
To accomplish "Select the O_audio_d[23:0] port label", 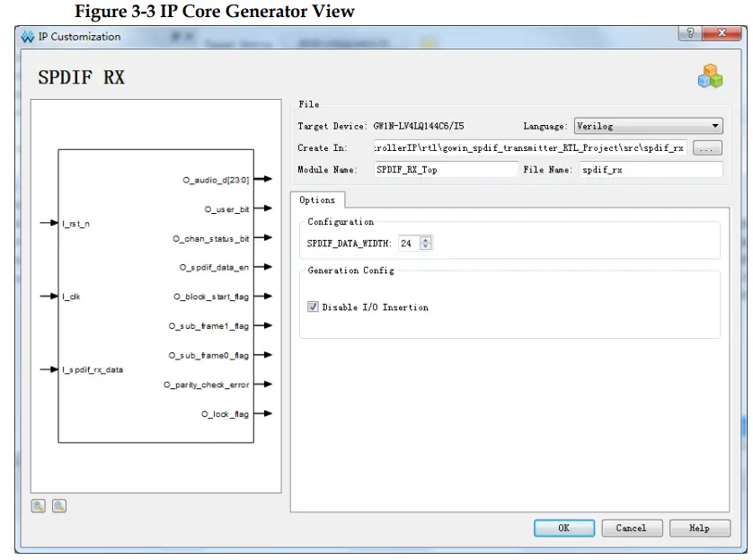I will [216, 180].
